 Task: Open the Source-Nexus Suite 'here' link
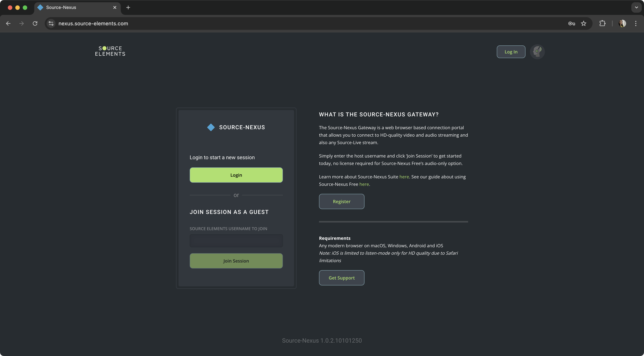click(404, 177)
